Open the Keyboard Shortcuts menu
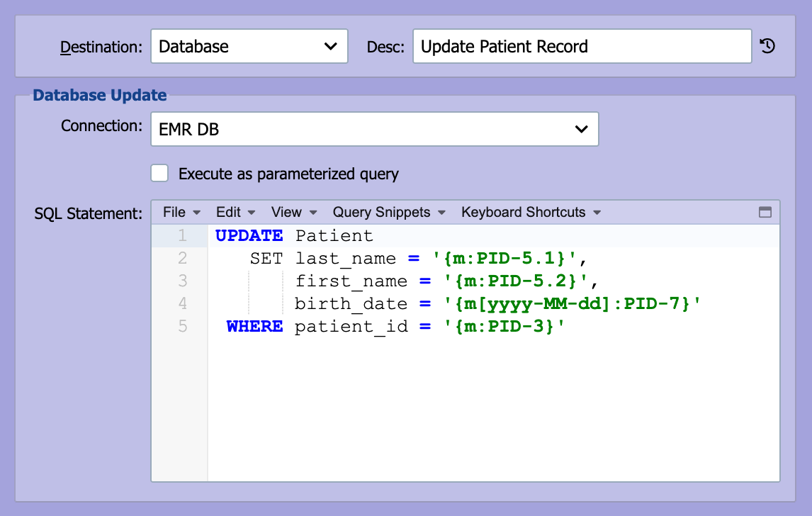 click(531, 213)
